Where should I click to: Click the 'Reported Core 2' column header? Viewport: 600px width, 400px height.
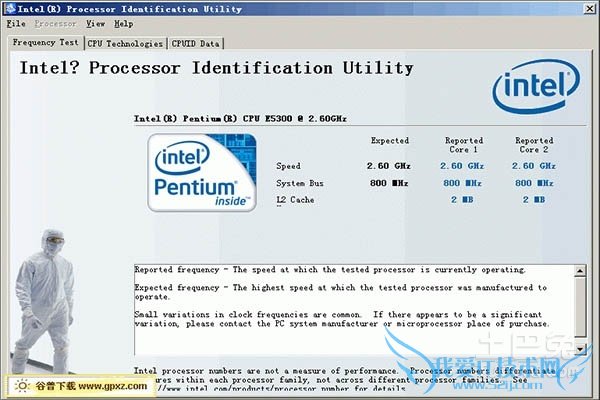click(534, 145)
